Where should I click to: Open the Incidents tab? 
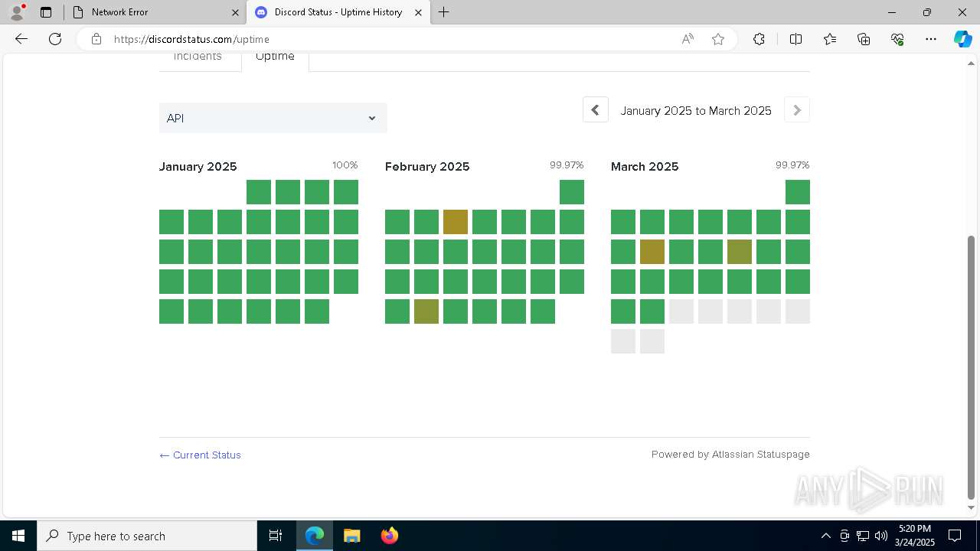(x=198, y=57)
